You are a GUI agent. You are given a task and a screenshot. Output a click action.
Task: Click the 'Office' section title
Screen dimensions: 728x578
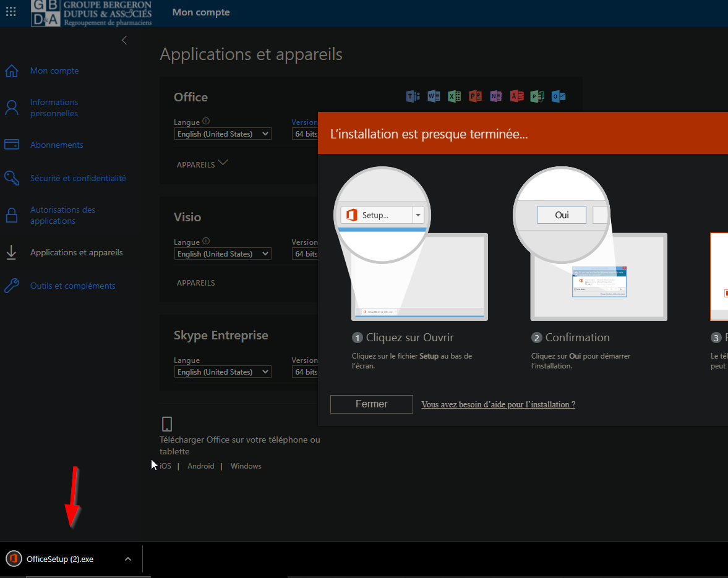point(191,97)
